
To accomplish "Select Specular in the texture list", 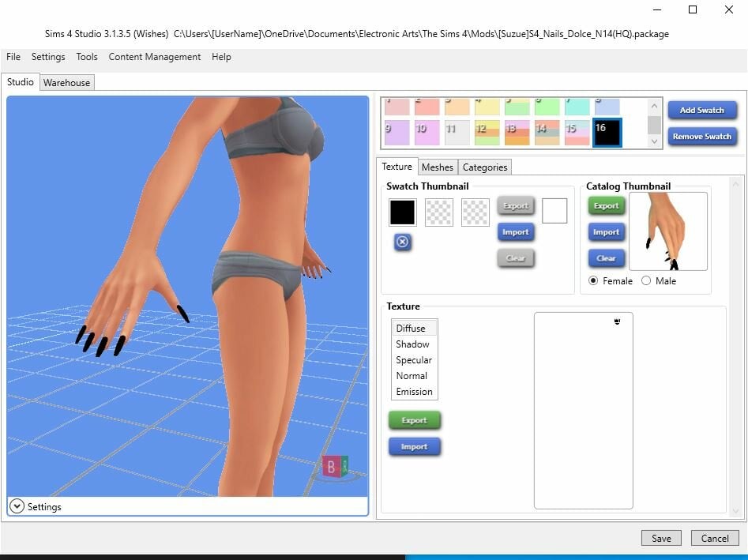I will pos(414,359).
